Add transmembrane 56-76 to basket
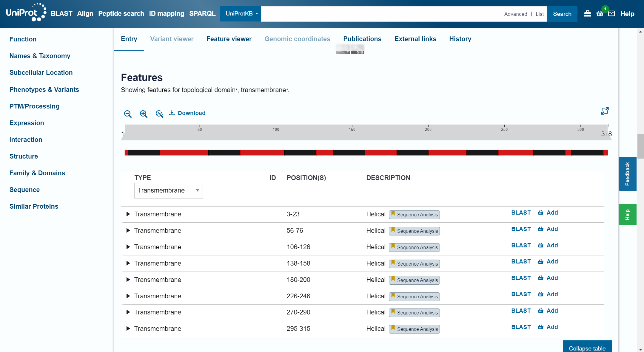Screen dimensions: 644x352 (548, 229)
